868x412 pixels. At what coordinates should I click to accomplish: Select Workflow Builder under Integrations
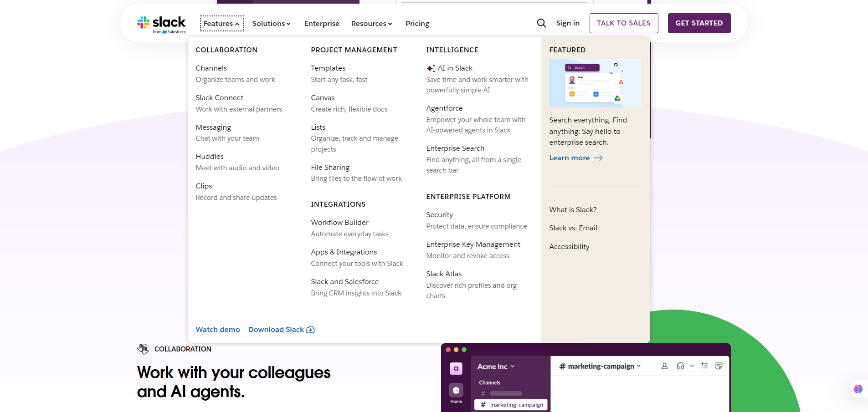pyautogui.click(x=339, y=223)
